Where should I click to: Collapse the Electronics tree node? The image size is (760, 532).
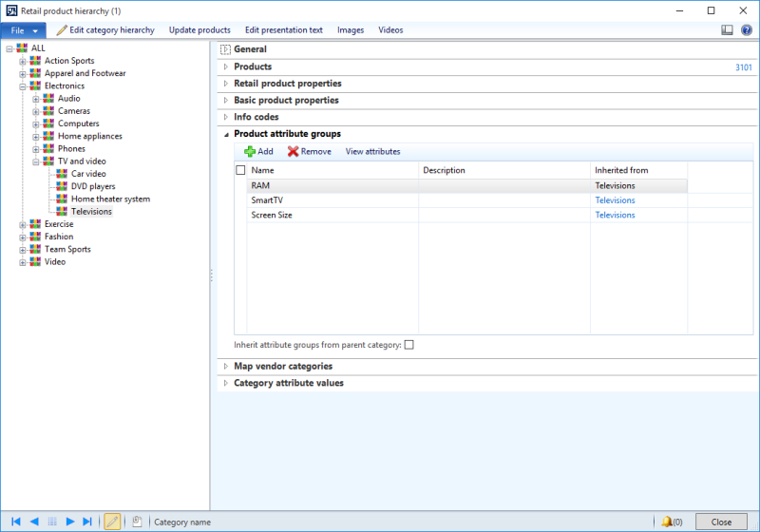point(23,85)
